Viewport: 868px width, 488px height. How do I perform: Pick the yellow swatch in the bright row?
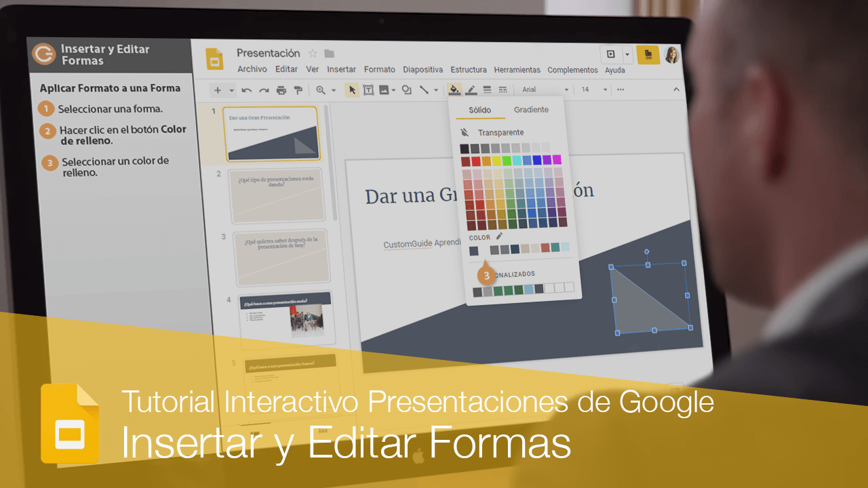pos(496,161)
